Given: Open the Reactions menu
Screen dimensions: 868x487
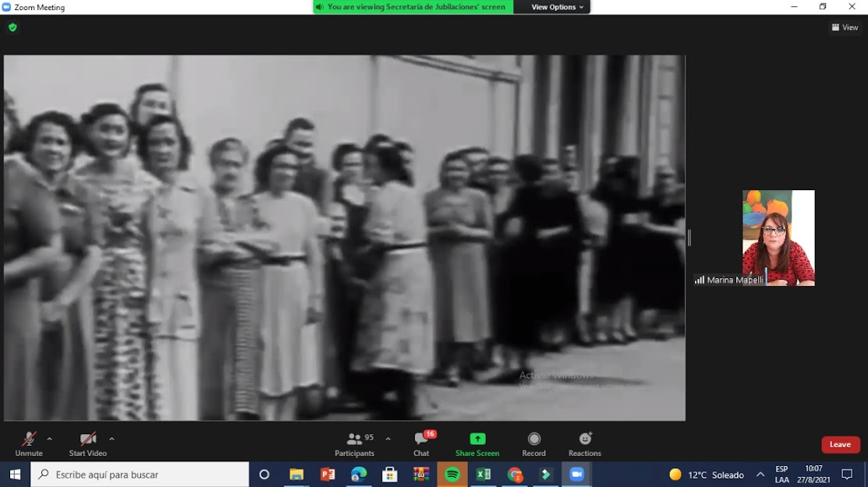Looking at the screenshot, I should click(x=585, y=443).
